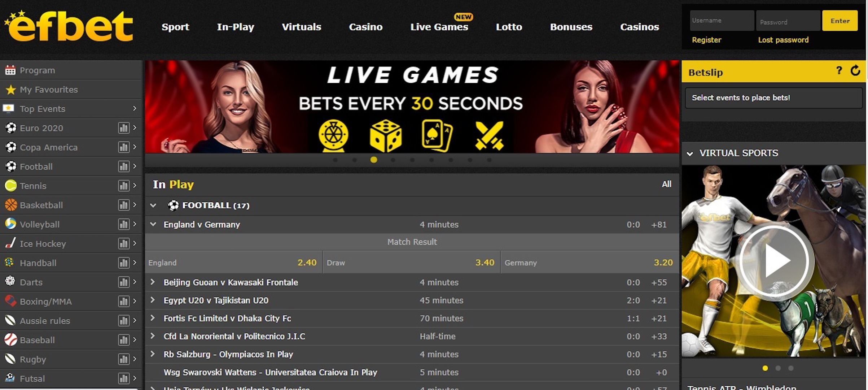Open the Live Games menu
This screenshot has width=868, height=390.
439,27
